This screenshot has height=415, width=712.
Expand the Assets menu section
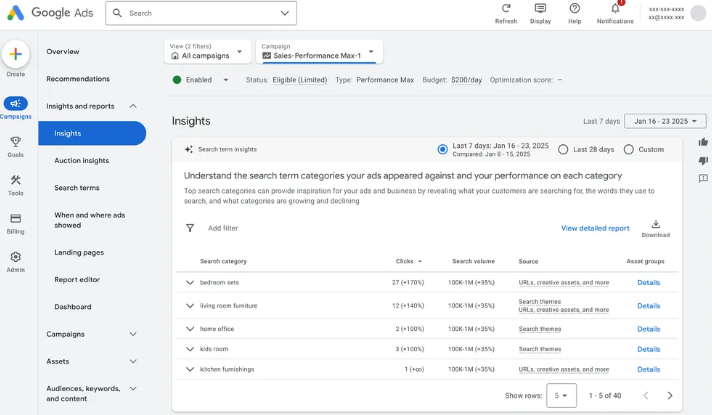pos(133,361)
